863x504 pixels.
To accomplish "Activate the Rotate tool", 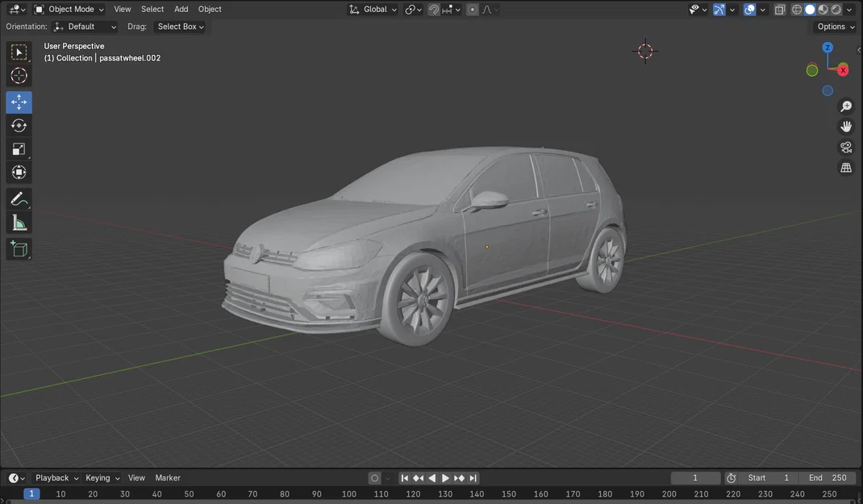I will (19, 125).
